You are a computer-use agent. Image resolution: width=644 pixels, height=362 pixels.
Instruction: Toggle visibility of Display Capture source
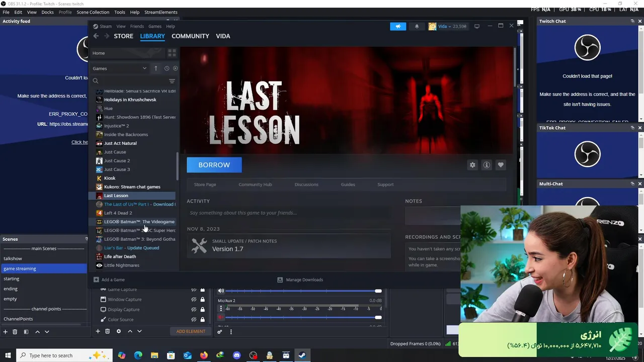pos(194,310)
